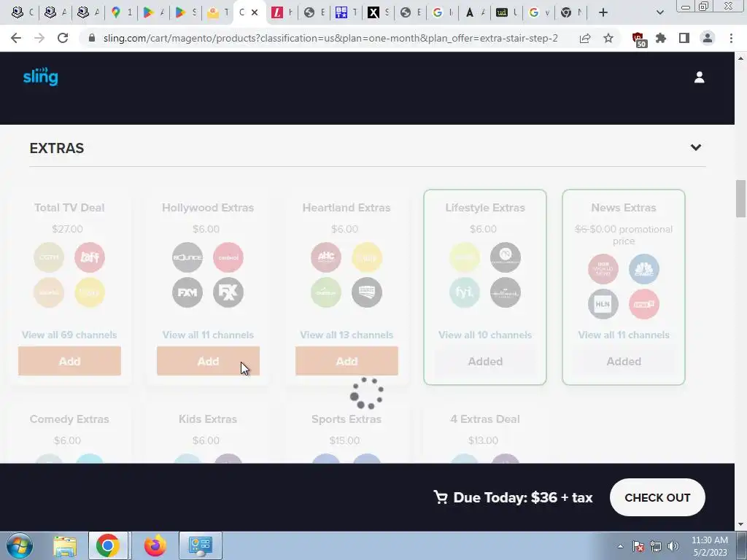The image size is (747, 560).
Task: Open File Explorer from the taskbar
Action: point(65,545)
